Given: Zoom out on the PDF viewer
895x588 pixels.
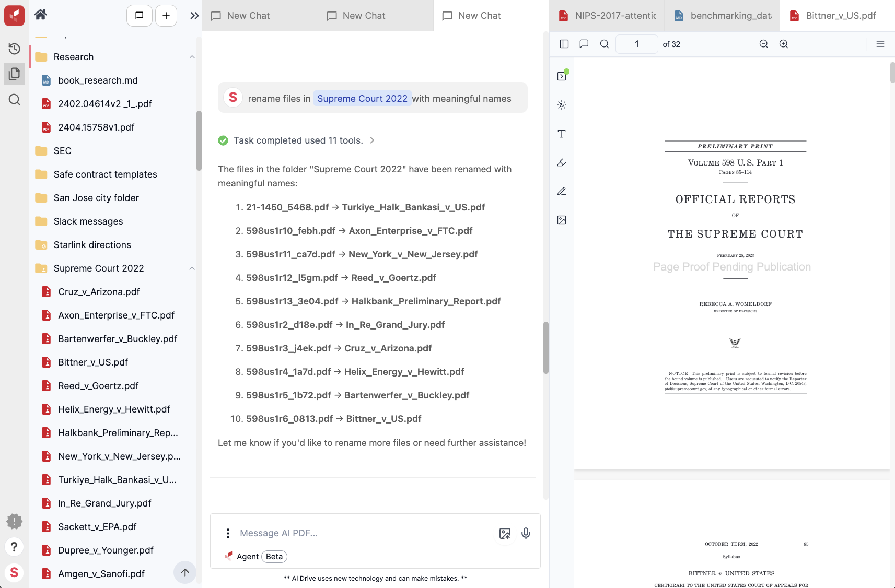Looking at the screenshot, I should (764, 44).
